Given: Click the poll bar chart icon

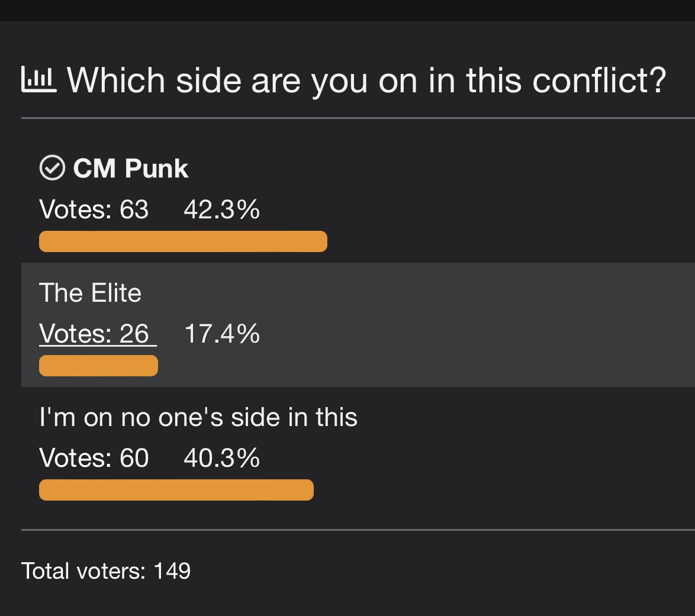Looking at the screenshot, I should [x=38, y=80].
